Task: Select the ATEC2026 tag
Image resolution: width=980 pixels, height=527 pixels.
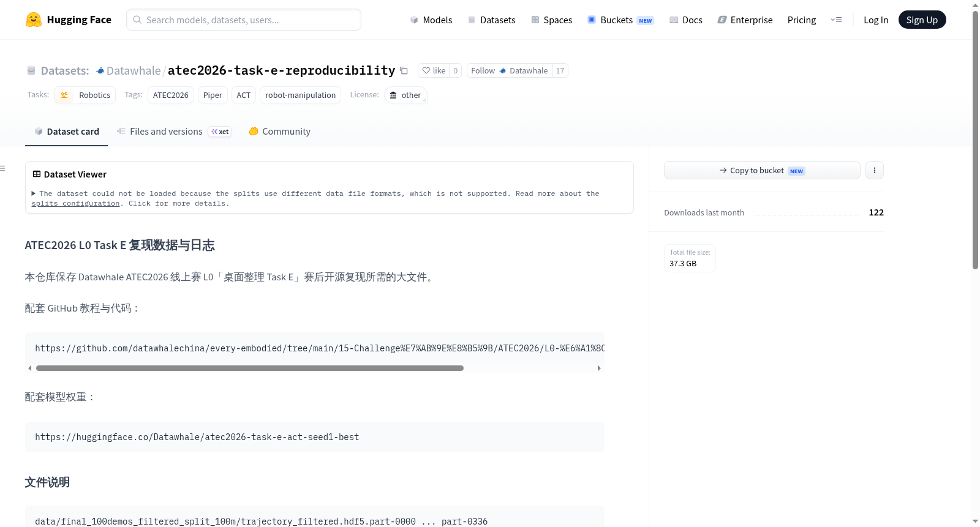Action: pos(171,95)
